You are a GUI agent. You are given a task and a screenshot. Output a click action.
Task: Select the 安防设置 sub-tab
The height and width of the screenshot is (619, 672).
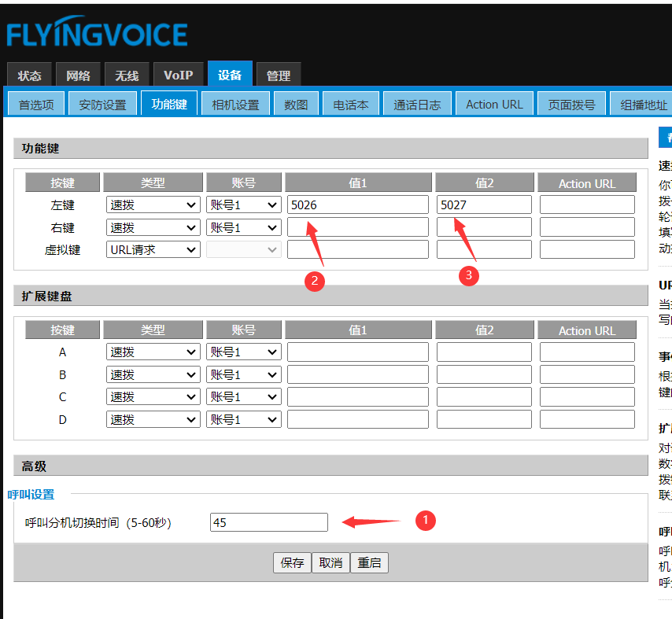click(x=102, y=105)
